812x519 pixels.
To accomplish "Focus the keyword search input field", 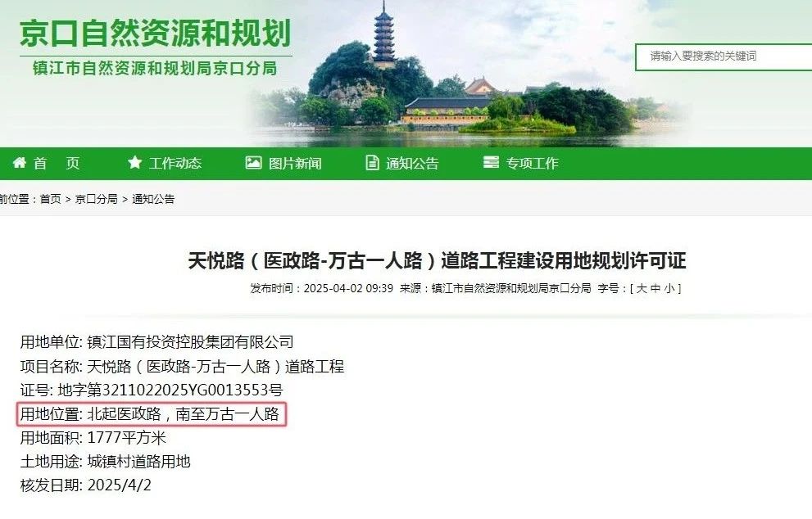I will (x=724, y=57).
